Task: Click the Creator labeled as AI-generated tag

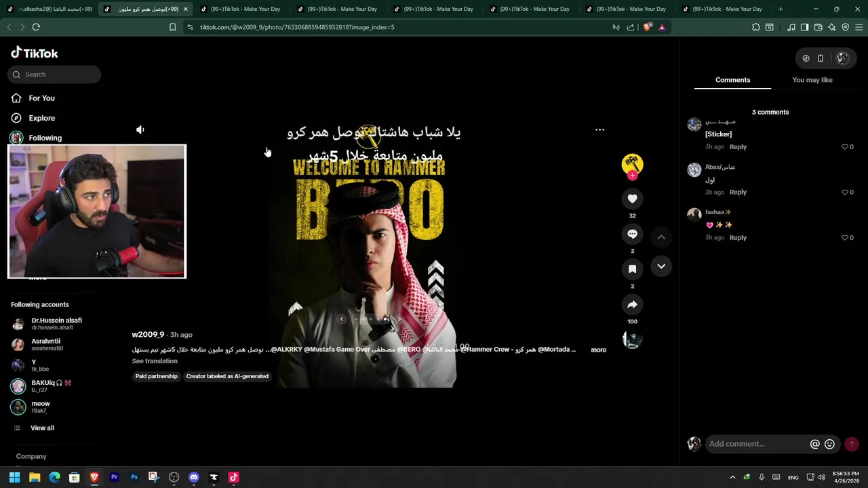Action: coord(227,376)
